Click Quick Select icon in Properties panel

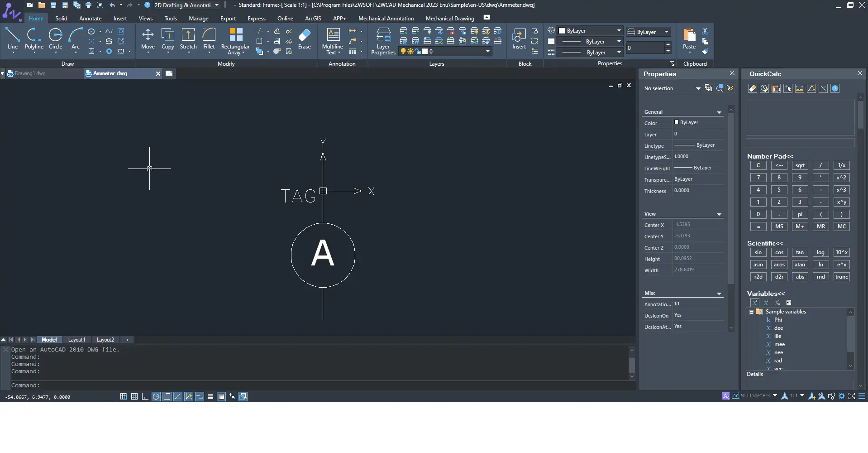pos(730,88)
